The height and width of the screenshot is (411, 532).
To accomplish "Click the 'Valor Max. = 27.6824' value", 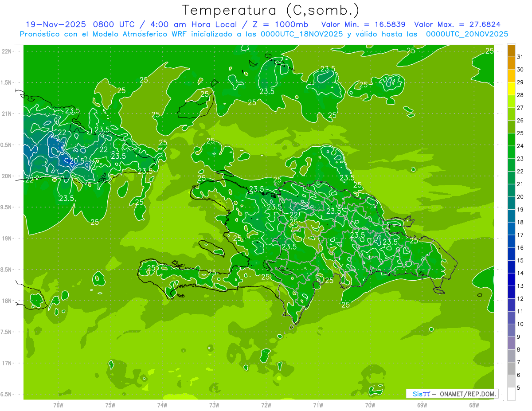I will click(458, 24).
